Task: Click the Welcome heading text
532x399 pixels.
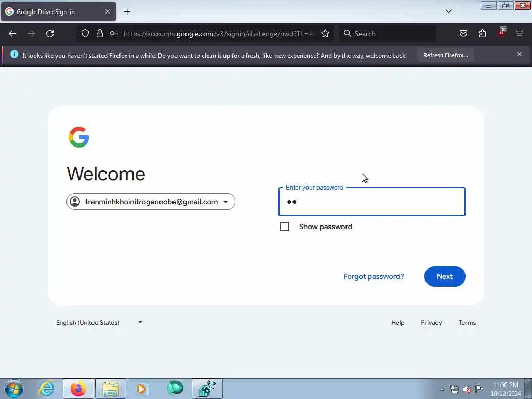Action: 106,174
